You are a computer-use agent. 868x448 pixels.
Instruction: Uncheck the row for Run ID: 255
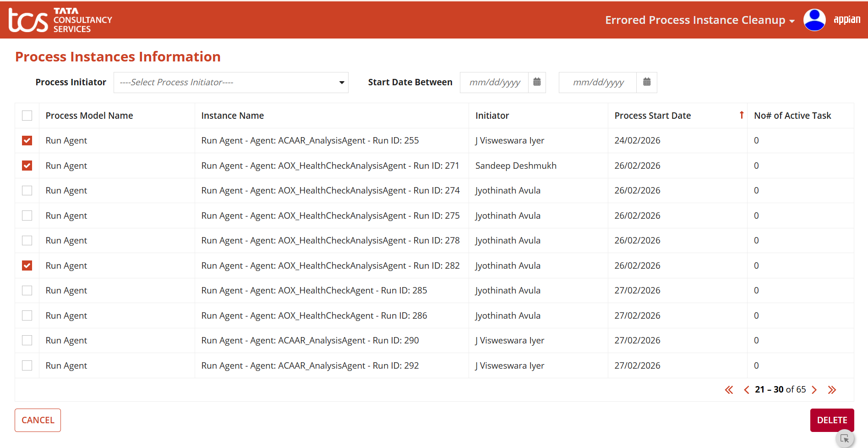tap(27, 141)
